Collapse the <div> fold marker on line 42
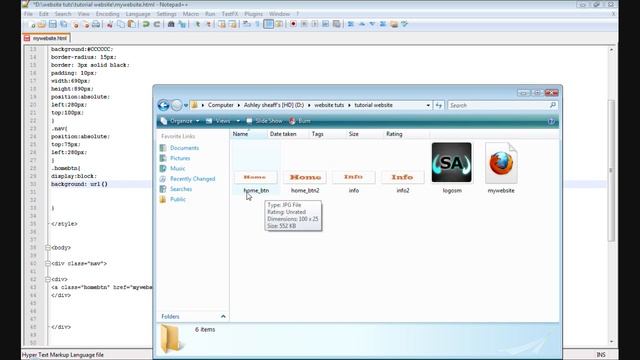Viewport: 640px width, 360px height. (48, 280)
